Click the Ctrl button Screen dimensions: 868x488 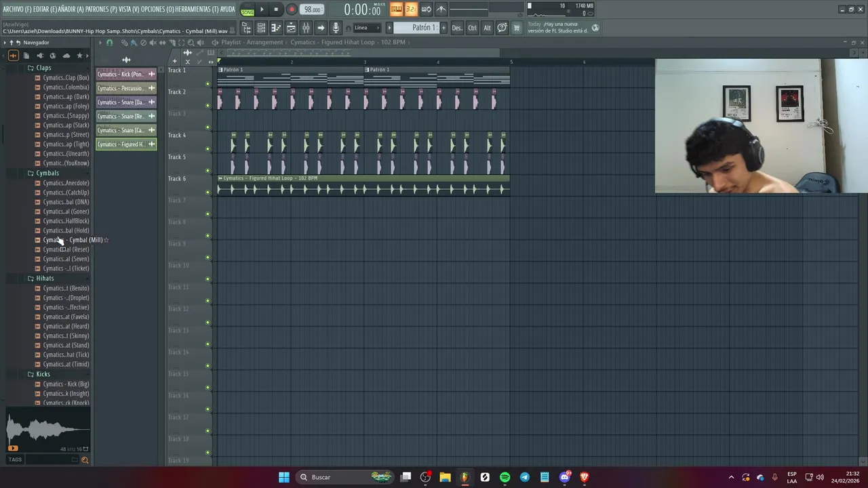(x=473, y=28)
